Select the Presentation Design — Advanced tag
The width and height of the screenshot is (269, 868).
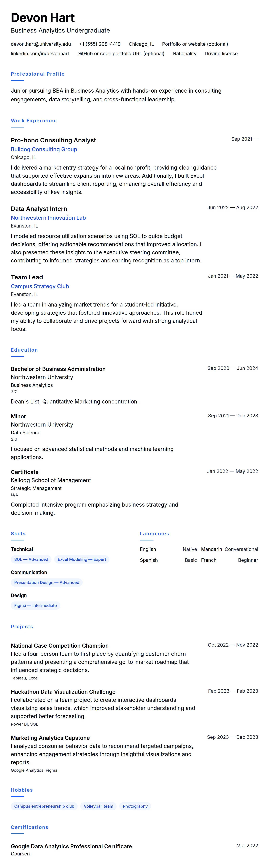click(46, 582)
